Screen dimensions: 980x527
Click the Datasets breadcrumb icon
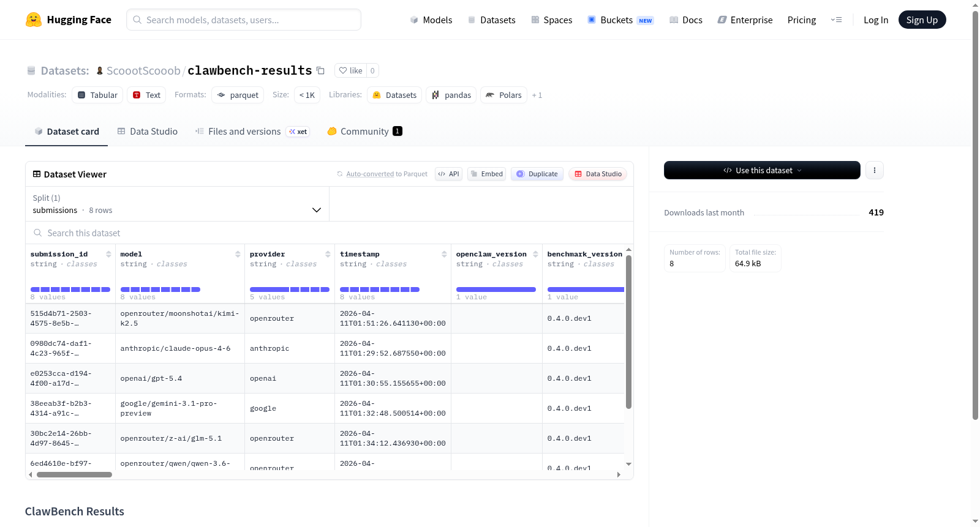31,70
